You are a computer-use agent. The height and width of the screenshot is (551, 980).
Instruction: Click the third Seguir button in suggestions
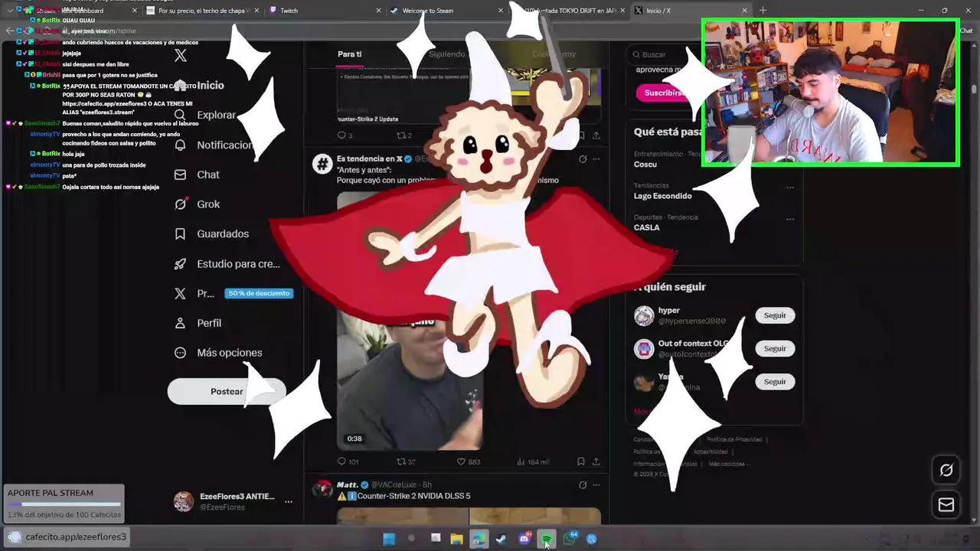tap(775, 381)
